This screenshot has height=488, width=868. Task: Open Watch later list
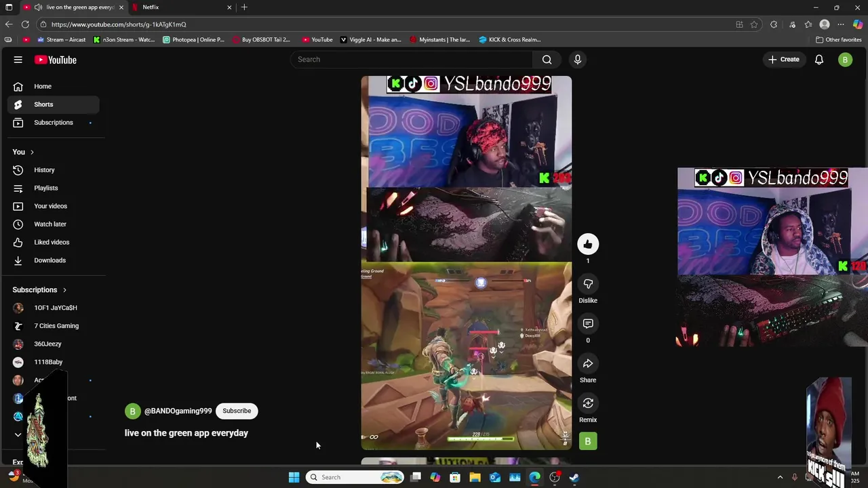click(54, 224)
